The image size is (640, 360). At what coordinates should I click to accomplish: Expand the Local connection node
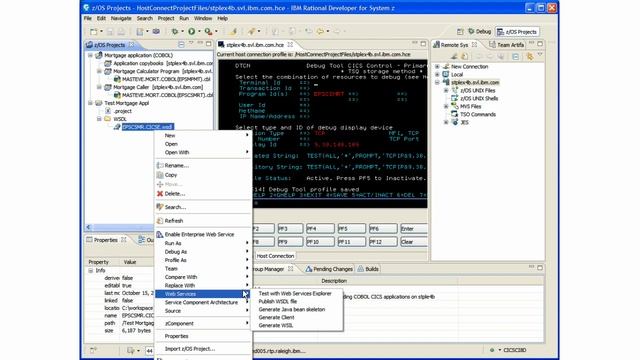(437, 74)
